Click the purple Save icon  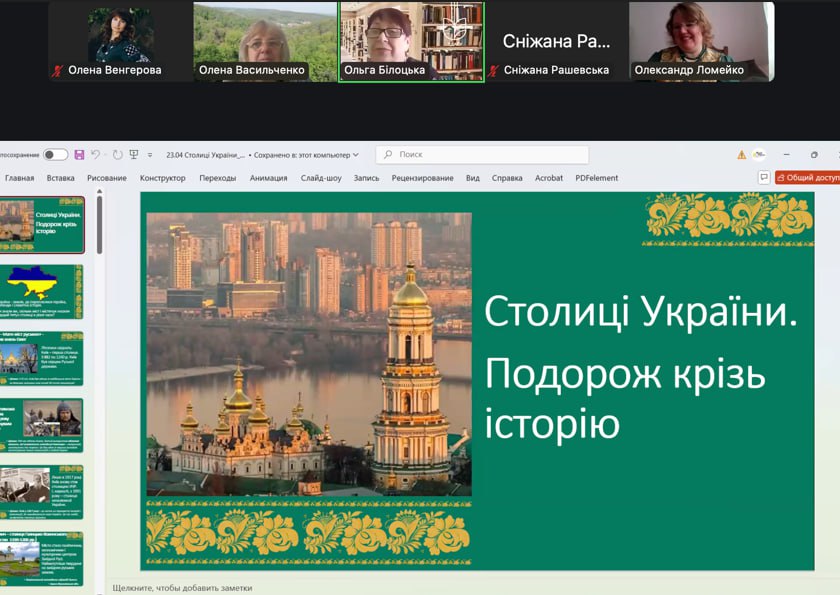pyautogui.click(x=79, y=155)
